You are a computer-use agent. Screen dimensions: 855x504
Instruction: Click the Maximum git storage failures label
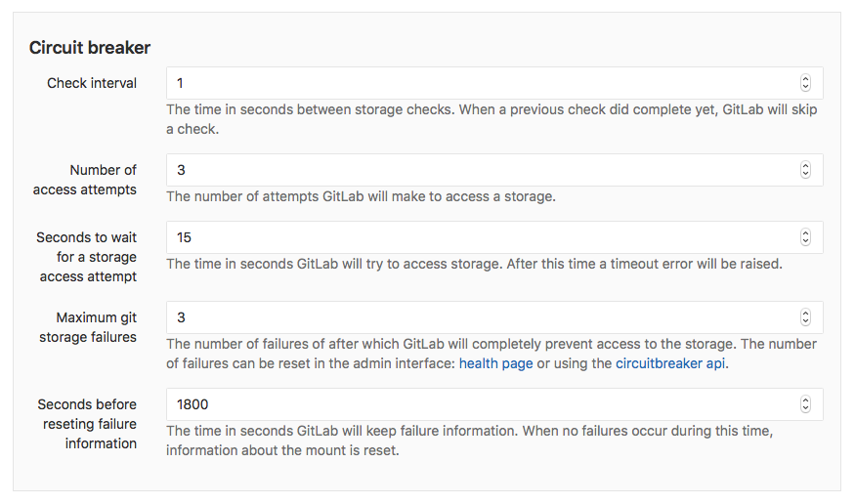click(x=96, y=327)
